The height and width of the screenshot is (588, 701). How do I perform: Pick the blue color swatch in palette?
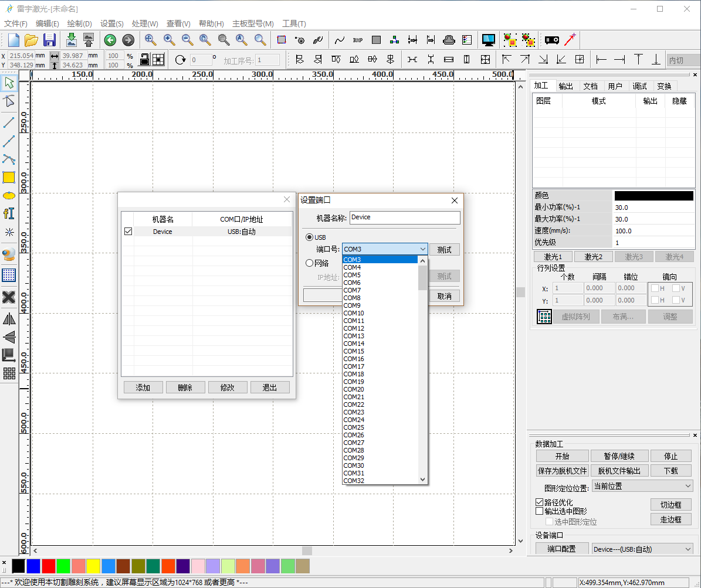33,566
